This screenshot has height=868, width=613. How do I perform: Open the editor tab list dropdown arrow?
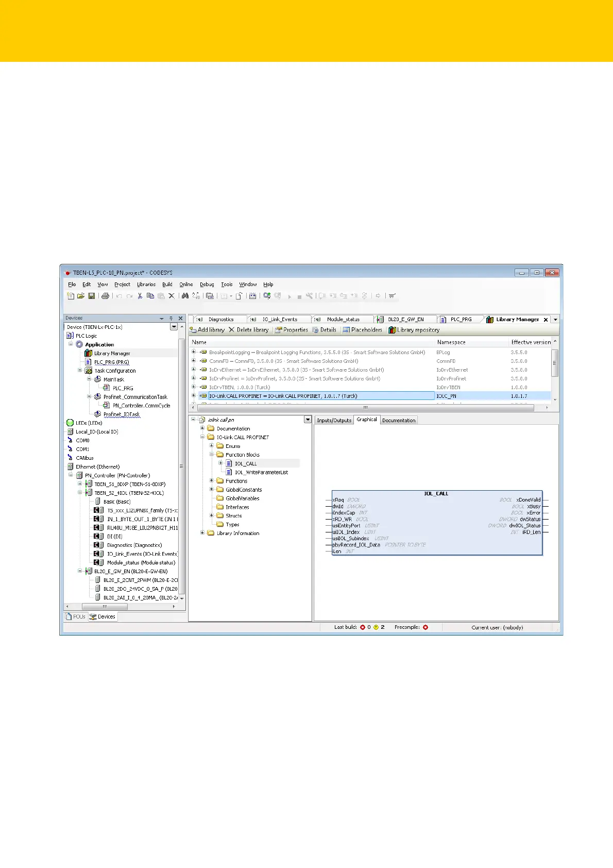(x=555, y=320)
